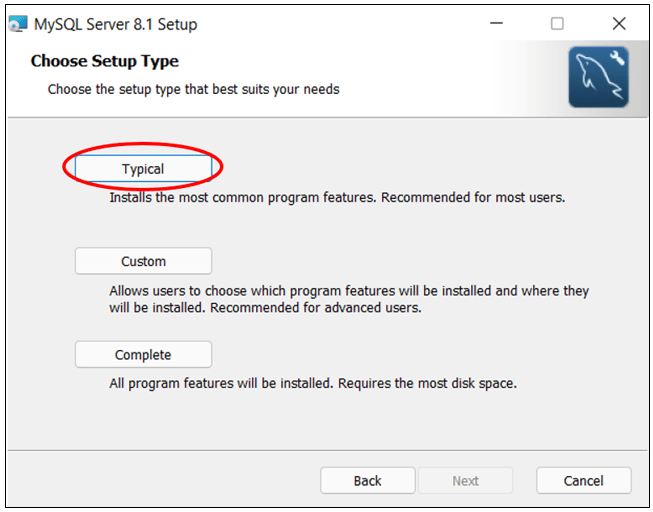Open the installer icon in title bar

(18, 24)
